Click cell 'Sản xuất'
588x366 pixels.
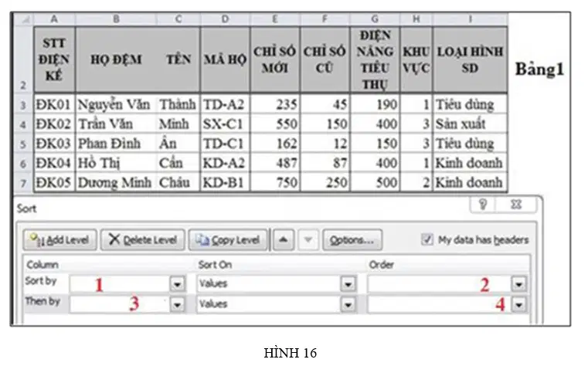[470, 124]
